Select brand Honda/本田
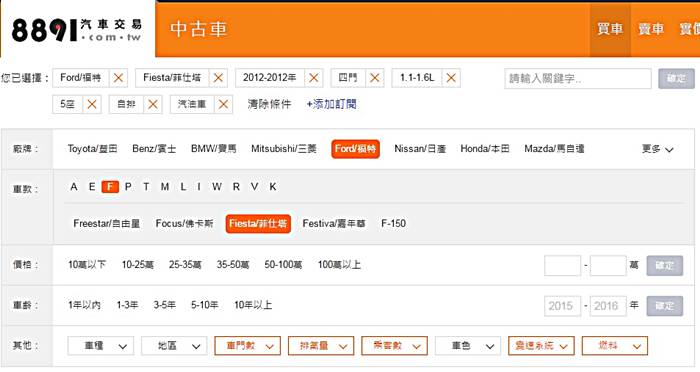This screenshot has width=700, height=372. point(485,149)
